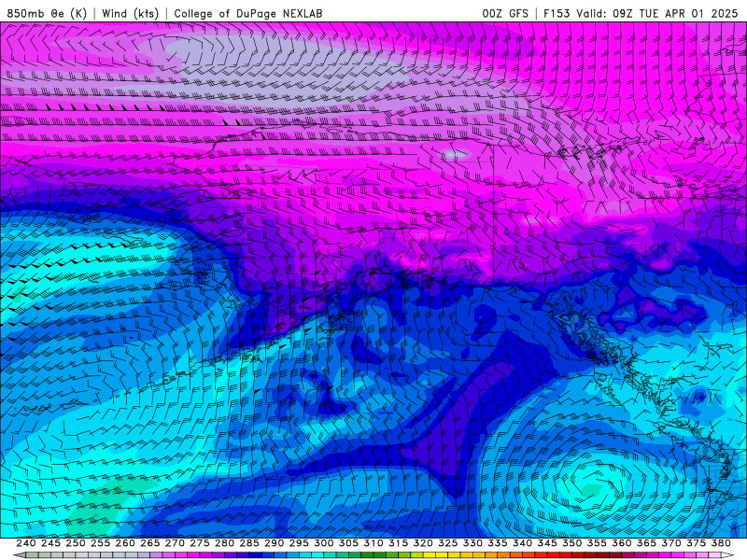
Task: Click the 'College of DuPage NEXLAB' text
Action: [x=248, y=14]
